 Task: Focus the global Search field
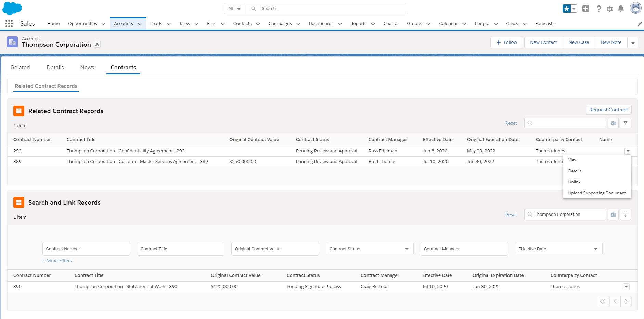[x=326, y=9]
